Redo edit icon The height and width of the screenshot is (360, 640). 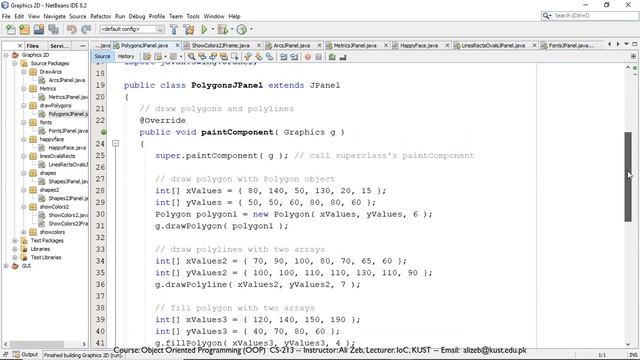click(x=86, y=29)
